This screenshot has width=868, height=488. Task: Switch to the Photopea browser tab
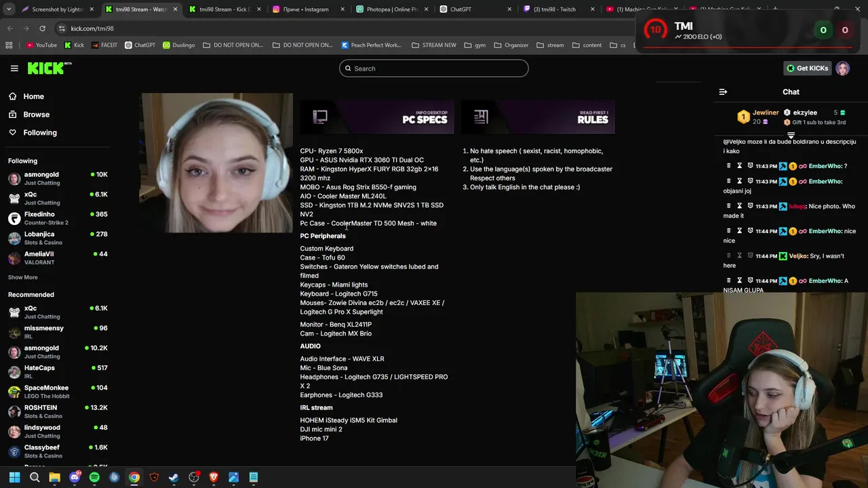click(x=392, y=9)
